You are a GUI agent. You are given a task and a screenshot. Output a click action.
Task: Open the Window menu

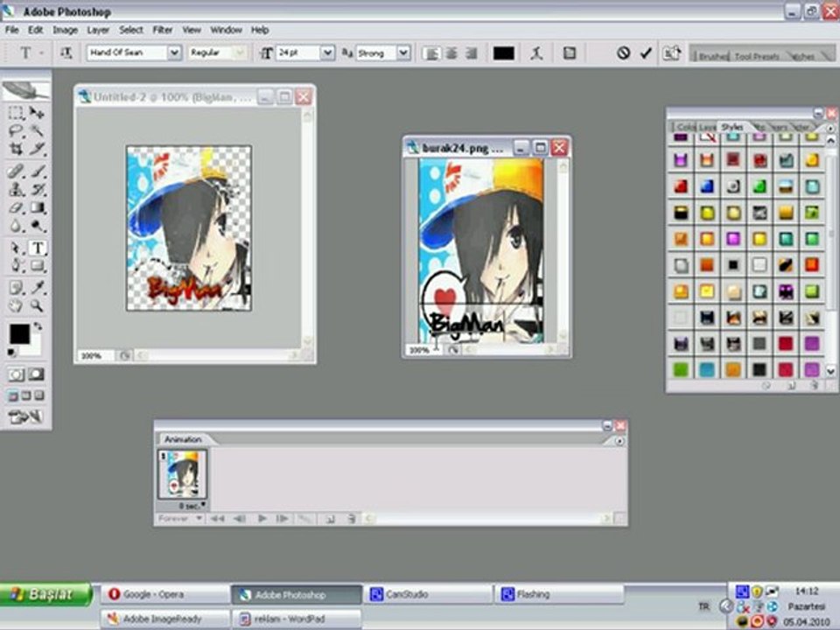pos(226,30)
